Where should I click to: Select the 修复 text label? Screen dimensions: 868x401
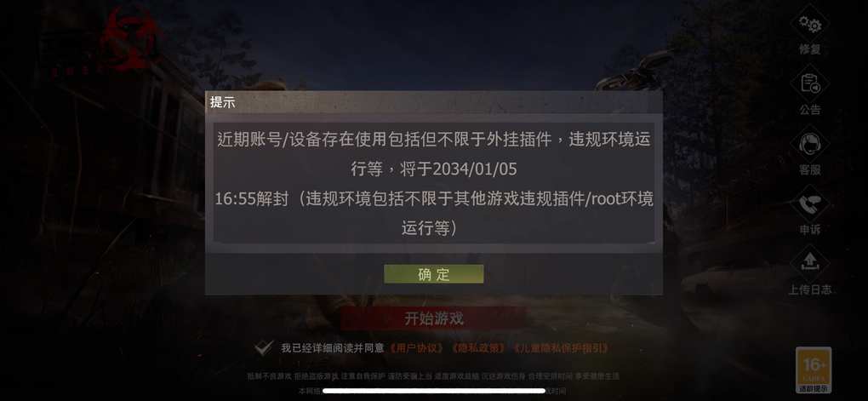[810, 49]
